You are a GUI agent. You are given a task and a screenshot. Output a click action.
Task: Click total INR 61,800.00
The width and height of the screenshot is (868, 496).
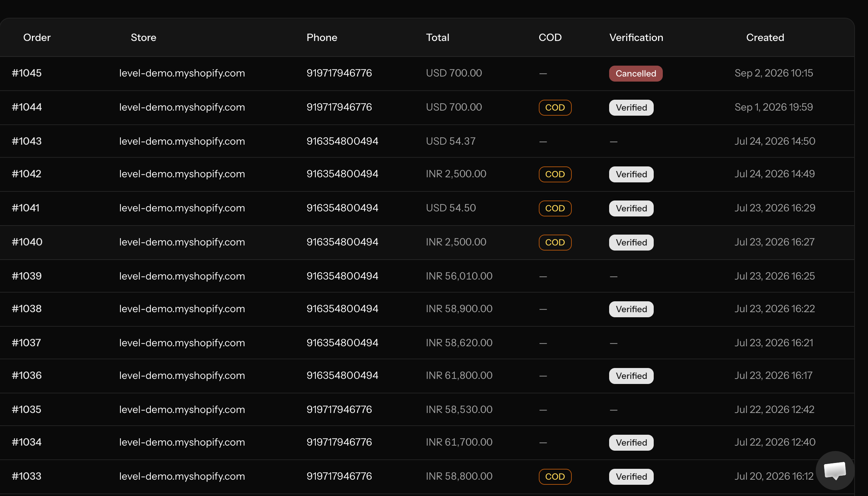click(x=459, y=375)
